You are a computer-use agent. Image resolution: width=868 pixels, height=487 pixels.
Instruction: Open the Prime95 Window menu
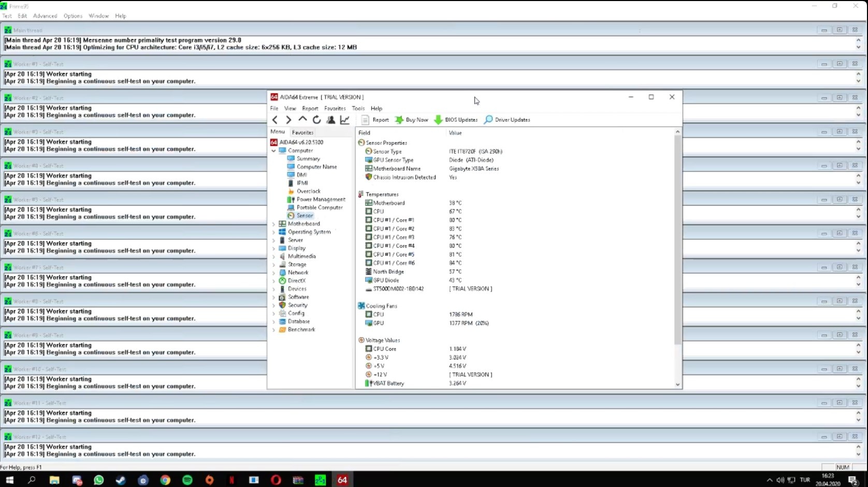click(x=98, y=16)
